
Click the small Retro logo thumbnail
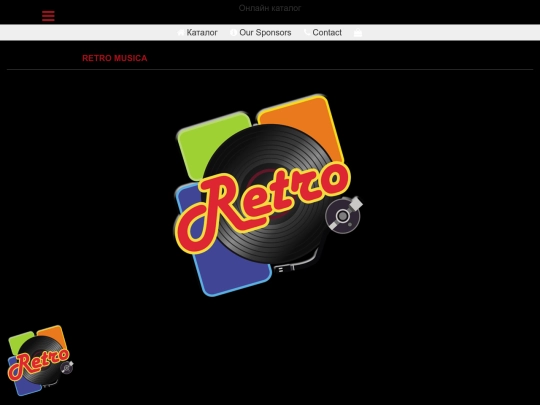click(40, 360)
